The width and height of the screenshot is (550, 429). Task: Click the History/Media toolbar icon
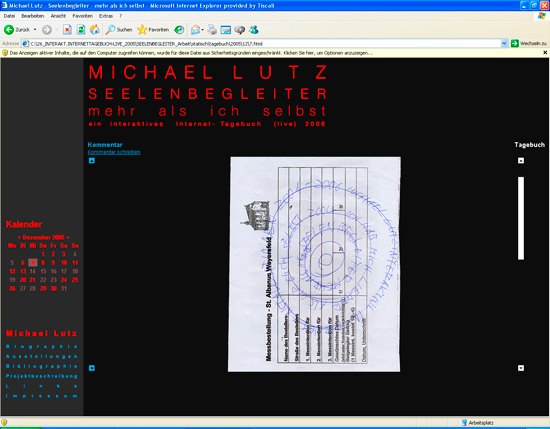click(179, 30)
